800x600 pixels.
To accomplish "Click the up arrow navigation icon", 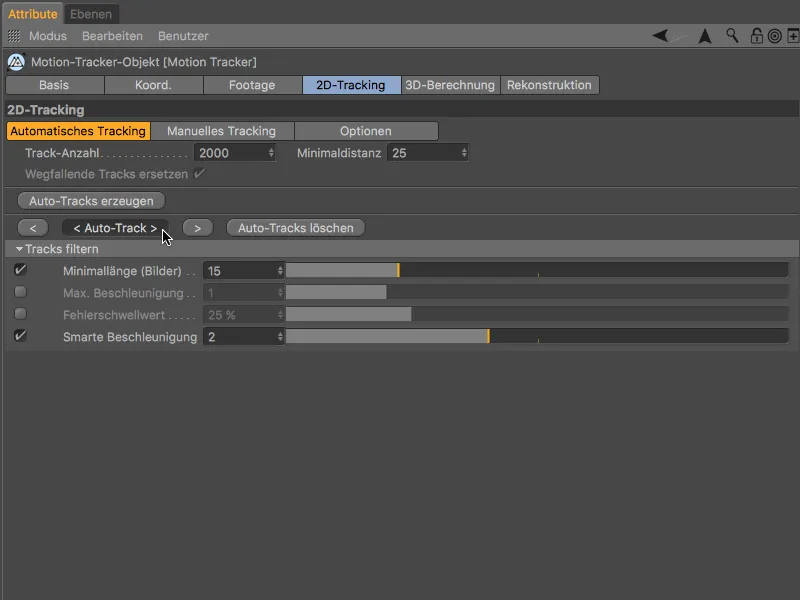I will (705, 36).
